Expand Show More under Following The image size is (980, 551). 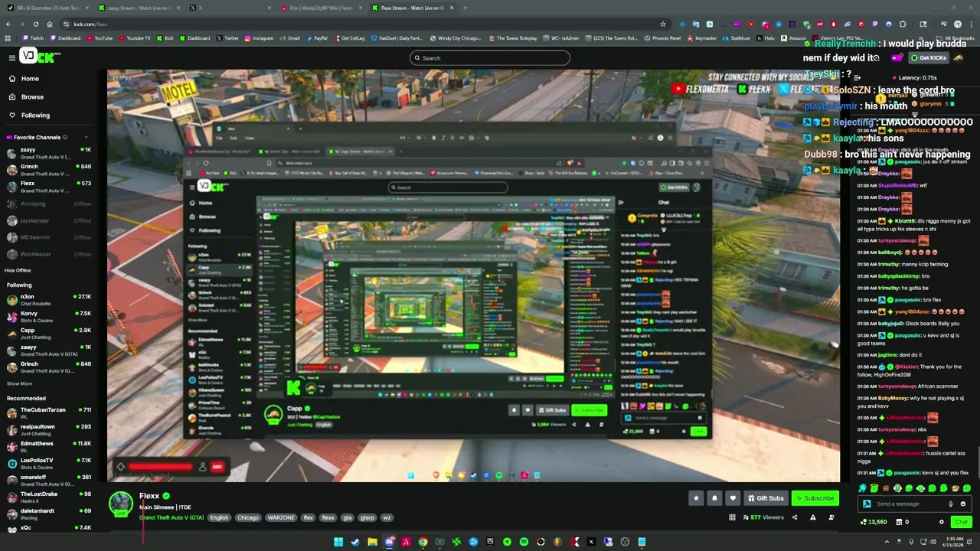pos(19,383)
